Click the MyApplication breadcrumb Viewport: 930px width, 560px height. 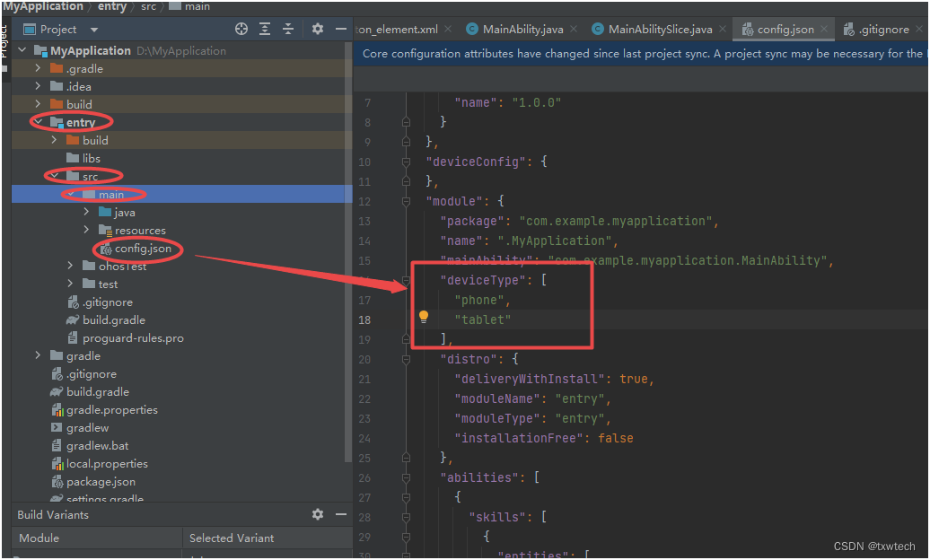click(x=43, y=6)
